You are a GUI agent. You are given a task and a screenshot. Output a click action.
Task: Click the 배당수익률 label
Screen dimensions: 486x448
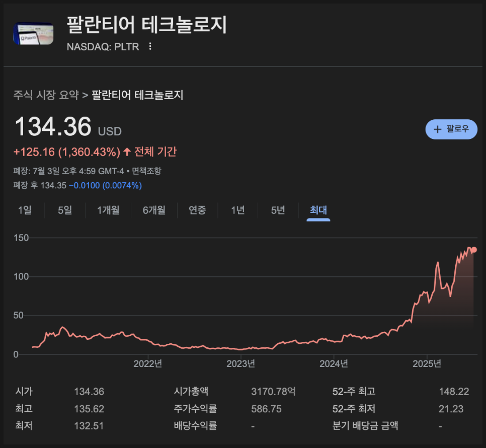click(x=195, y=426)
